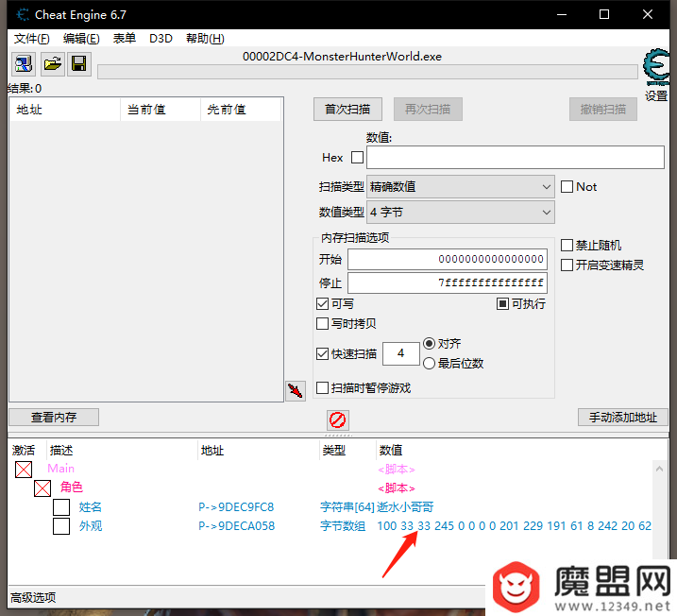The image size is (677, 616).
Task: Click the 先前值 column header
Action: coord(241,110)
